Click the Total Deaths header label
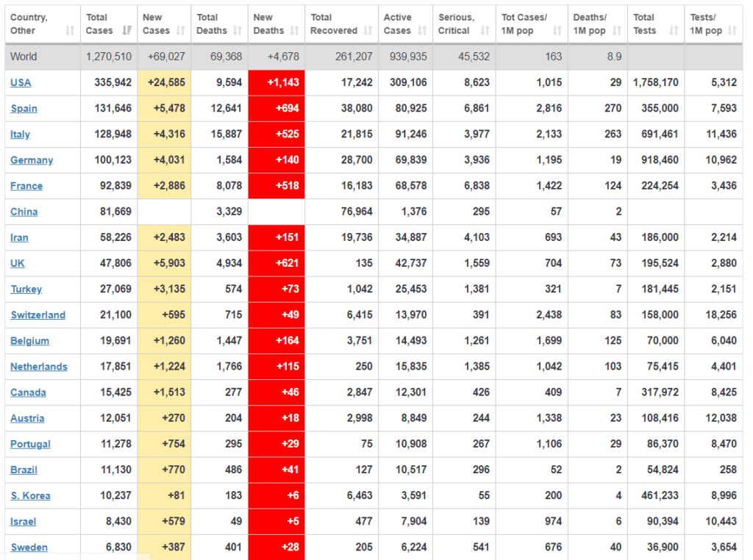This screenshot has width=753, height=560. click(x=212, y=24)
